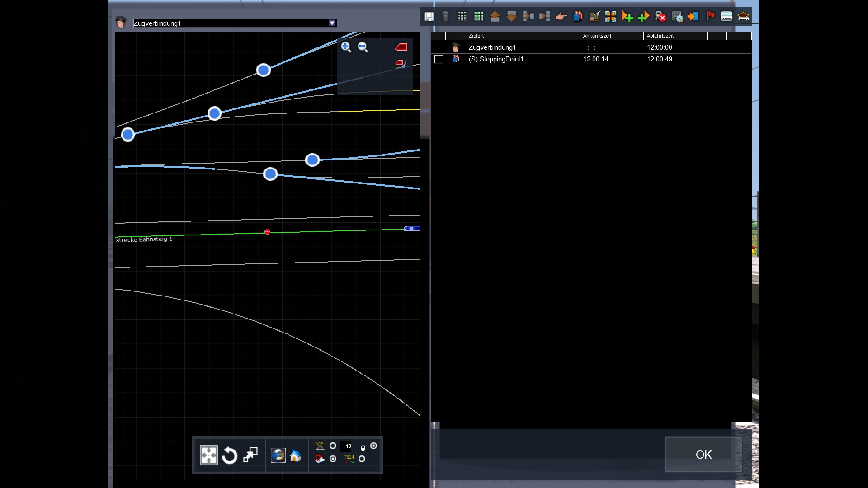Click the passengers people icon in toolbar
Screen dimensions: 868x488
[578, 17]
